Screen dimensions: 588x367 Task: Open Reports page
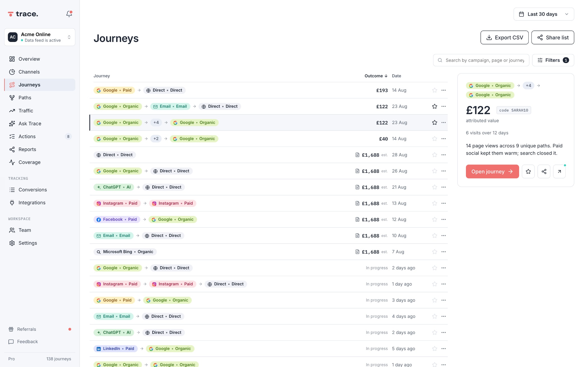click(x=40, y=149)
